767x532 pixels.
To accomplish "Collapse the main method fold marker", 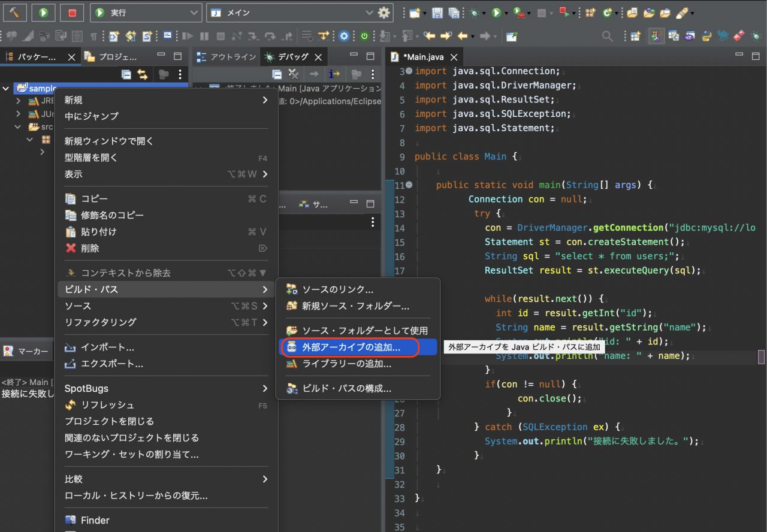I will (409, 185).
